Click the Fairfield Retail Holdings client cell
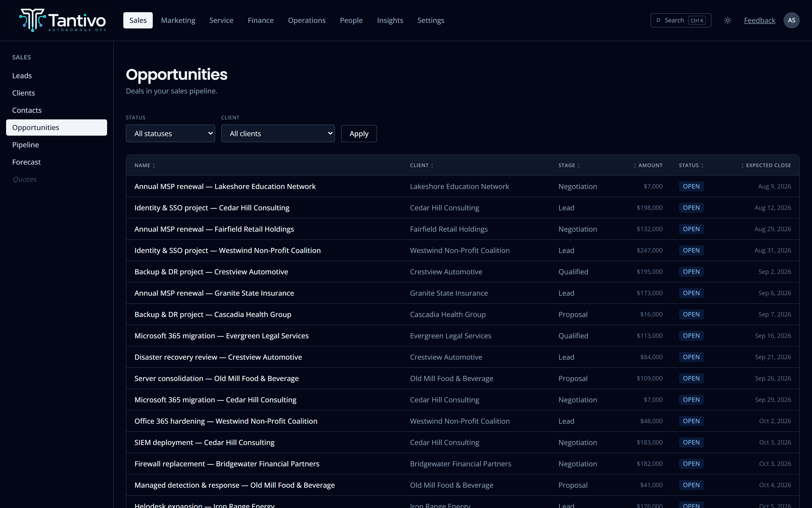This screenshot has height=508, width=812. (x=449, y=229)
